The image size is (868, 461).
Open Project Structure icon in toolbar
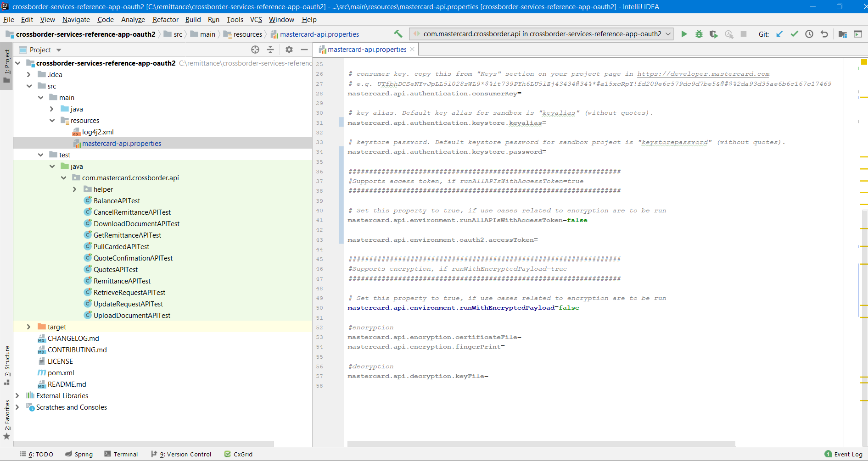coord(843,34)
